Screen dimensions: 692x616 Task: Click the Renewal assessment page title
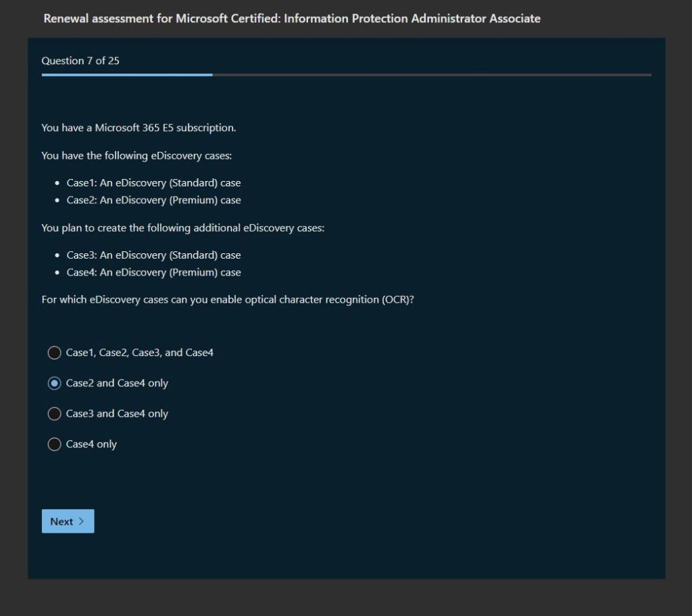[292, 19]
